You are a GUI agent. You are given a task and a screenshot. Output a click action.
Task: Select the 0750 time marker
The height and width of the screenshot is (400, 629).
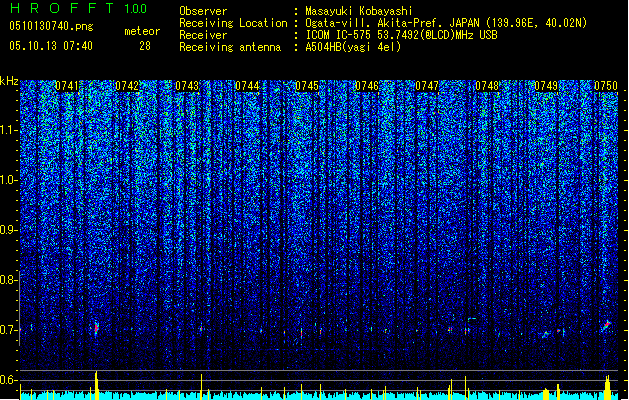pos(606,86)
